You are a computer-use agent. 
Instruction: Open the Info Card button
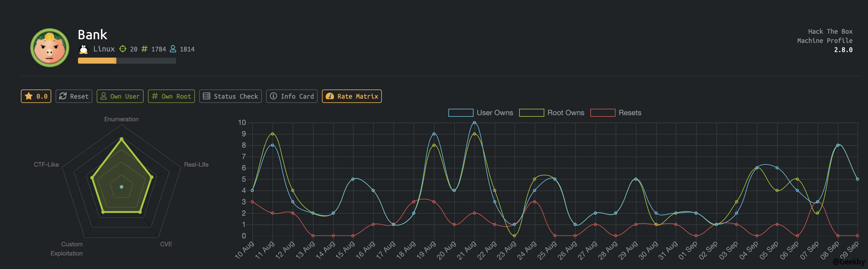tap(292, 96)
